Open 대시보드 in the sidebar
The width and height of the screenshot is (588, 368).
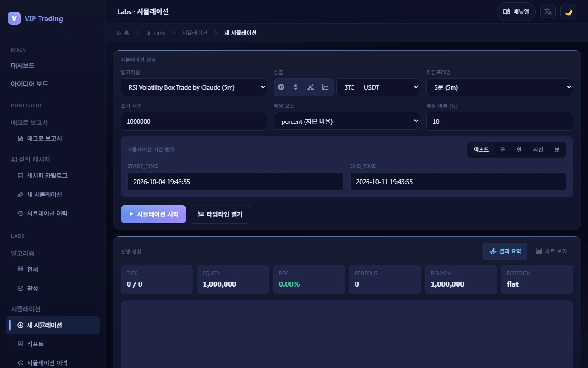(x=52, y=66)
